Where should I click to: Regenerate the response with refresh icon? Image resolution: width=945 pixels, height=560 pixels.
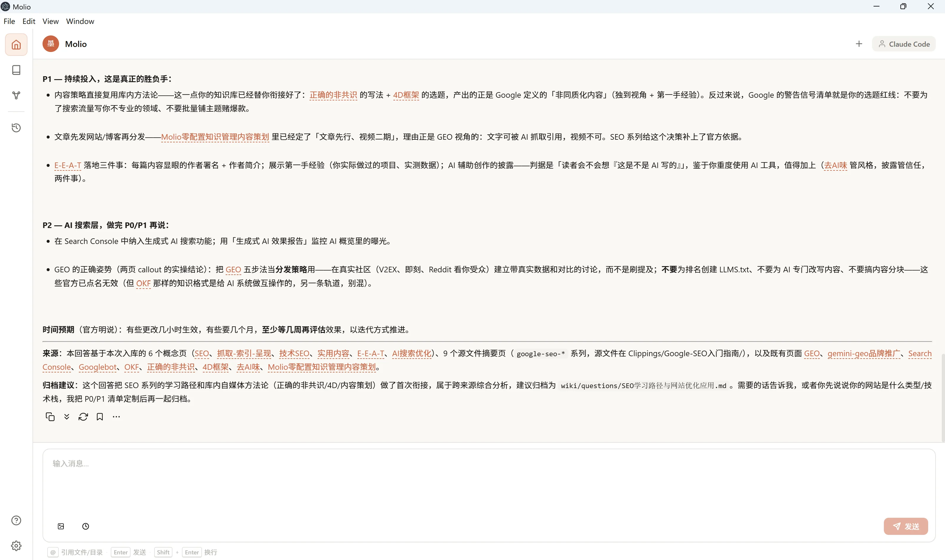[x=83, y=417]
